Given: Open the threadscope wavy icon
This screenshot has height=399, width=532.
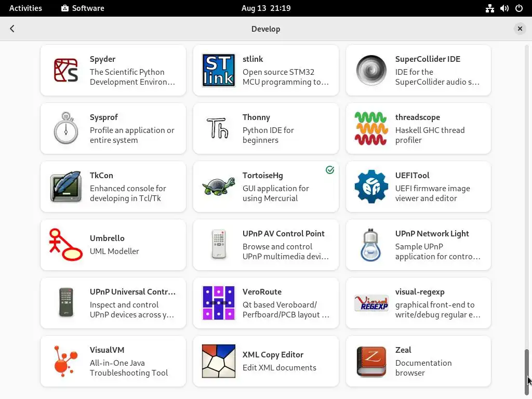Looking at the screenshot, I should 371,128.
